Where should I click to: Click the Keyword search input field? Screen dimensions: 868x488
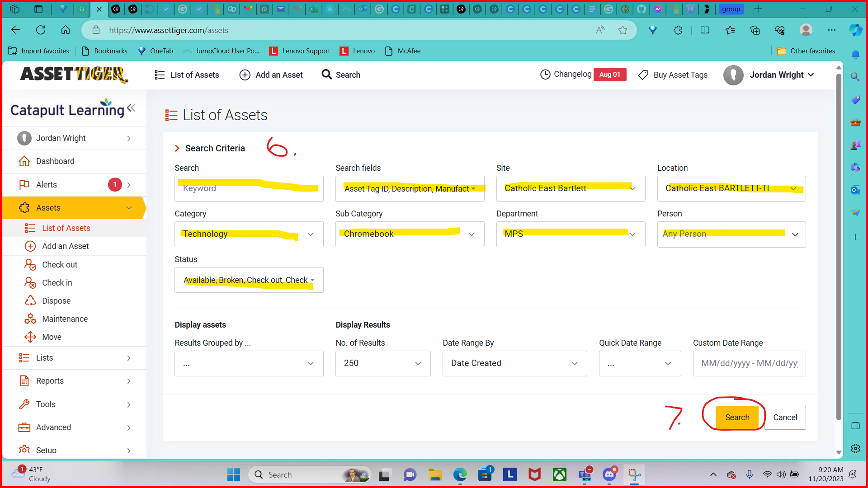click(249, 189)
